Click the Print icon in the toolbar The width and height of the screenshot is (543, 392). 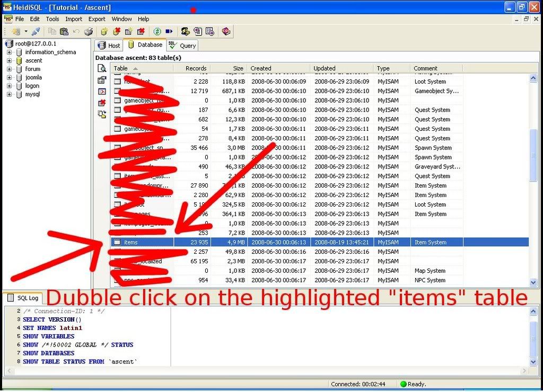point(89,32)
